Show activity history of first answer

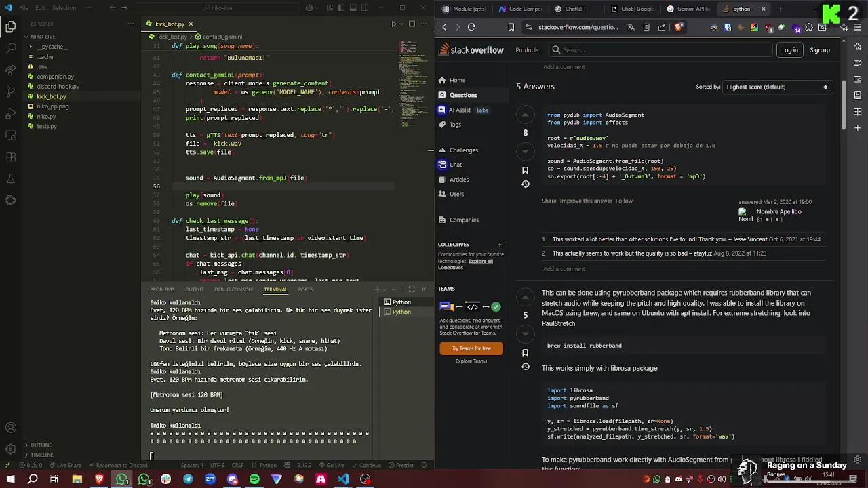tap(525, 184)
